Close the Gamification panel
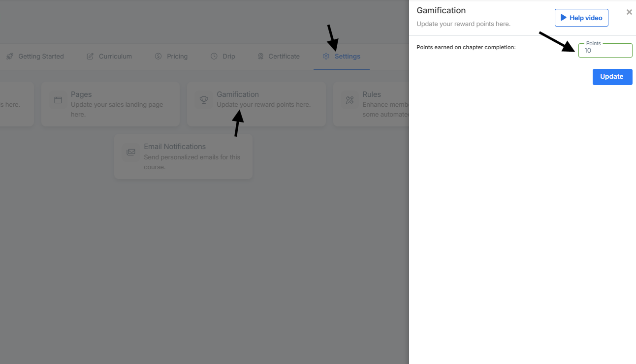636x364 pixels. click(x=629, y=12)
